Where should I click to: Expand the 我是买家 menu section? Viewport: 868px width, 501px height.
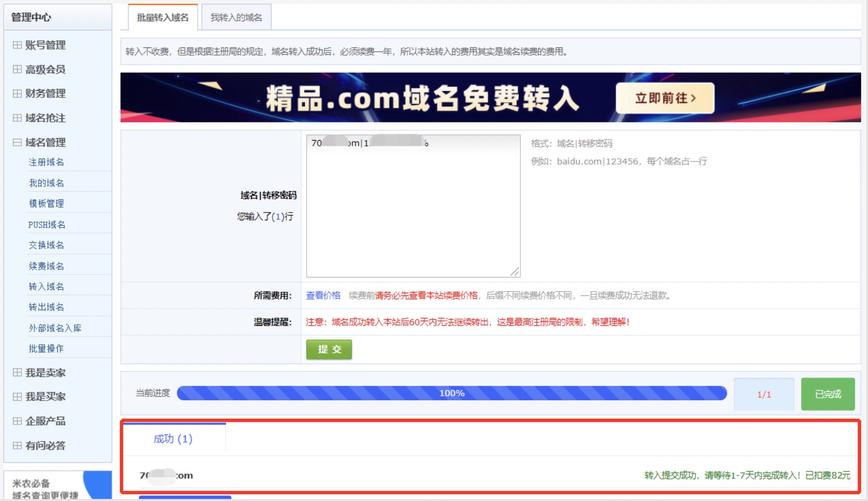coord(40,397)
